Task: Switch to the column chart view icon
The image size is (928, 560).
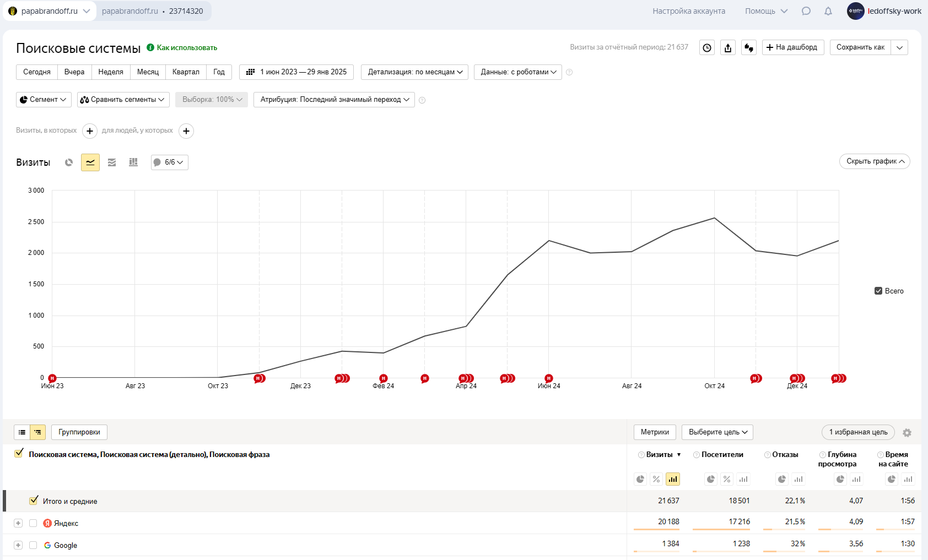Action: pos(133,162)
